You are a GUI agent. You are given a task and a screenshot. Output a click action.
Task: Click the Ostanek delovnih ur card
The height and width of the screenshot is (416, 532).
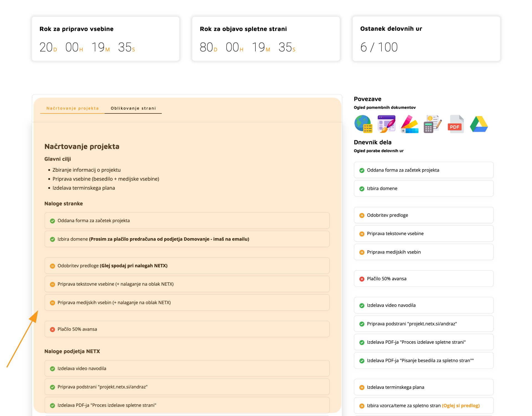point(426,39)
